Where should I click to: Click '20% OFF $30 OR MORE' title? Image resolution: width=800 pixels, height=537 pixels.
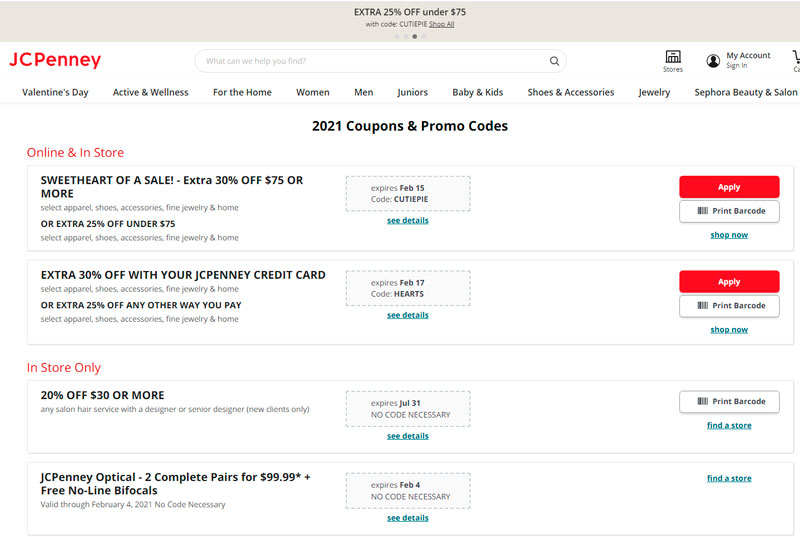[x=103, y=395]
